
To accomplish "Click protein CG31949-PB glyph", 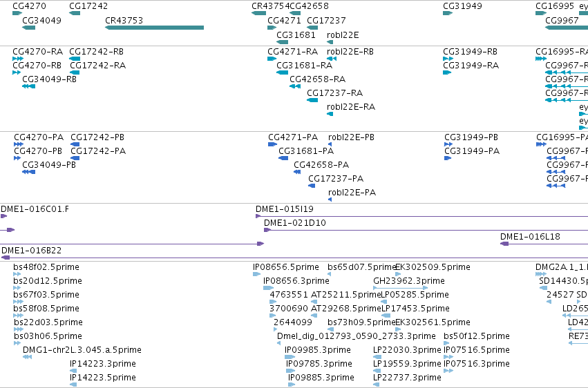I will pyautogui.click(x=448, y=144).
